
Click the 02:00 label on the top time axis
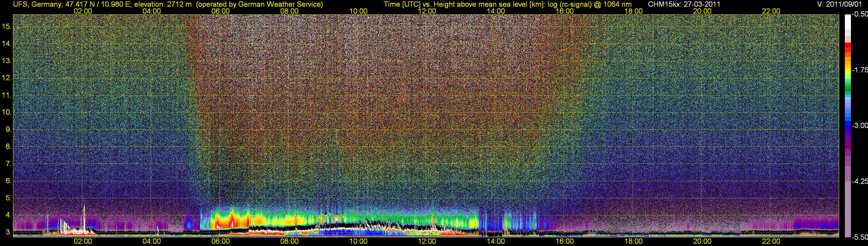83,11
